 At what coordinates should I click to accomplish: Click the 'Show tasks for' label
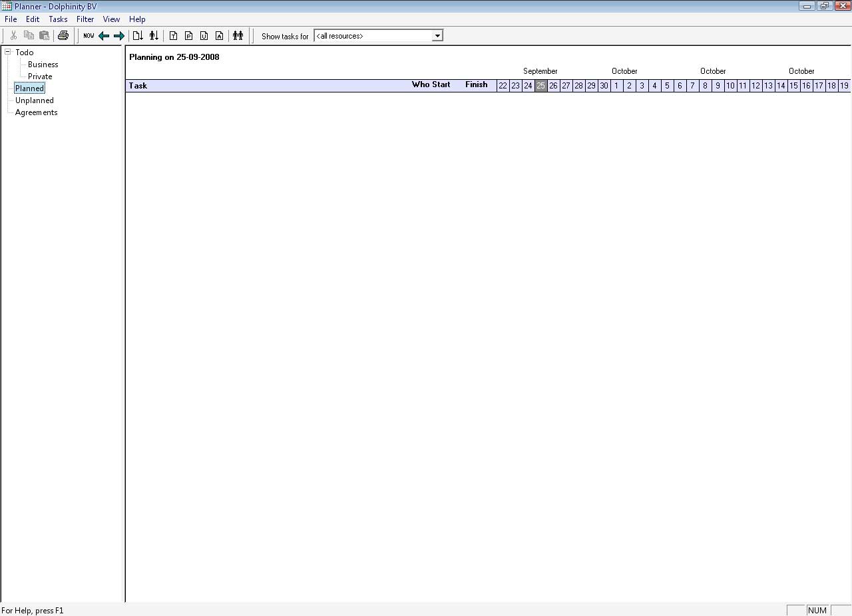[285, 37]
